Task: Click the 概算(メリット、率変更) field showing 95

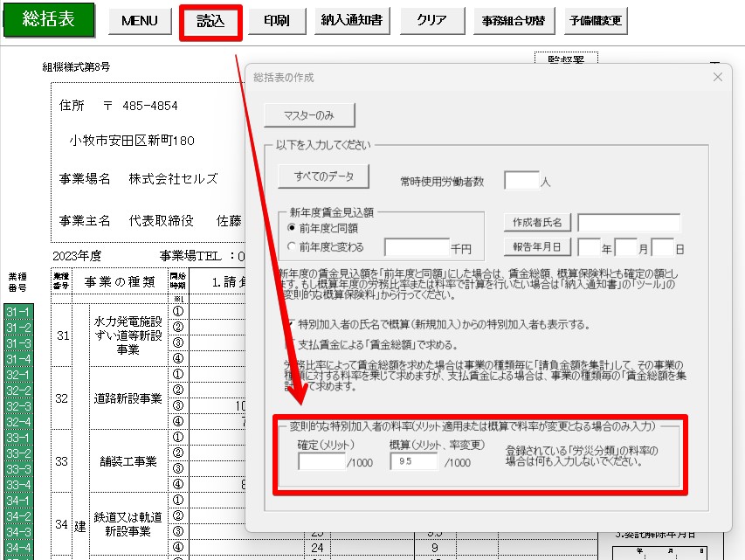Action: click(x=413, y=461)
